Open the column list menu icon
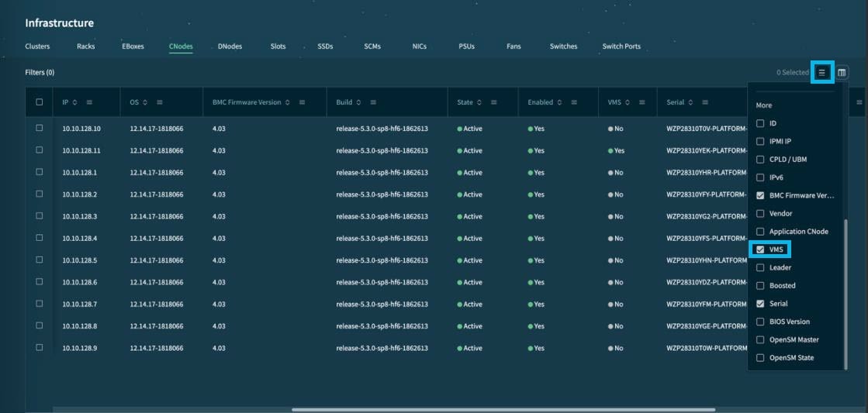Screen dimensions: 868x413 tap(822, 72)
